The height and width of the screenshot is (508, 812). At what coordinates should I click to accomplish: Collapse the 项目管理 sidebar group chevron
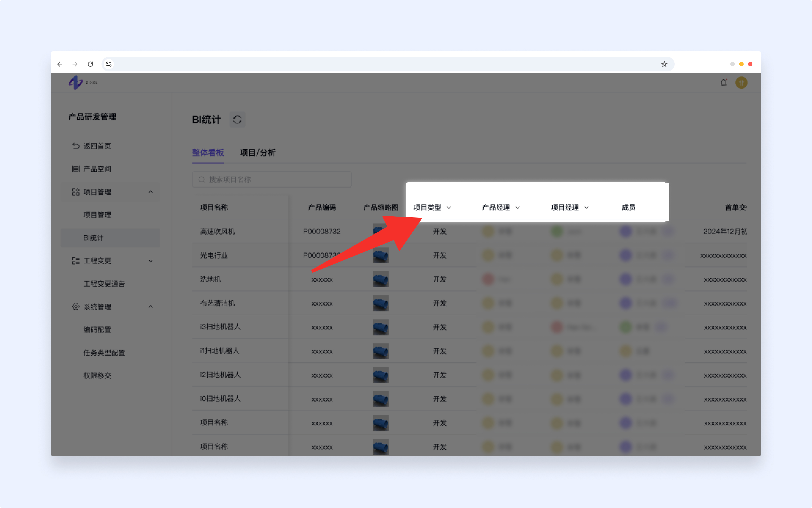point(151,192)
